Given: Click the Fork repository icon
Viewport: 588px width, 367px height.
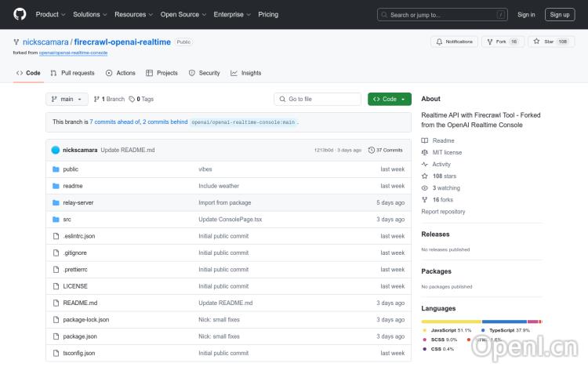Looking at the screenshot, I should [x=490, y=42].
